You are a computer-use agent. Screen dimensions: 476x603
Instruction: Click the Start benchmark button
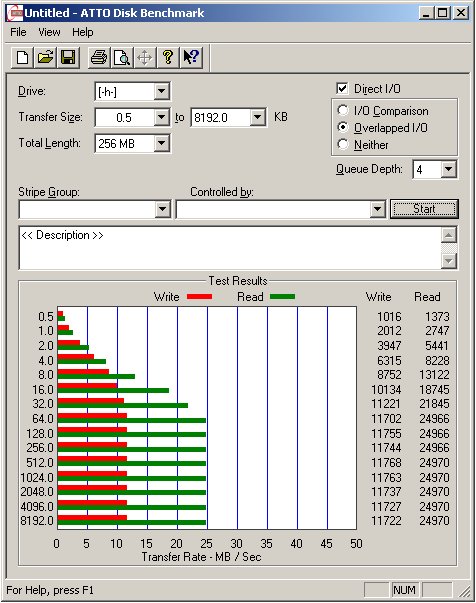point(424,209)
